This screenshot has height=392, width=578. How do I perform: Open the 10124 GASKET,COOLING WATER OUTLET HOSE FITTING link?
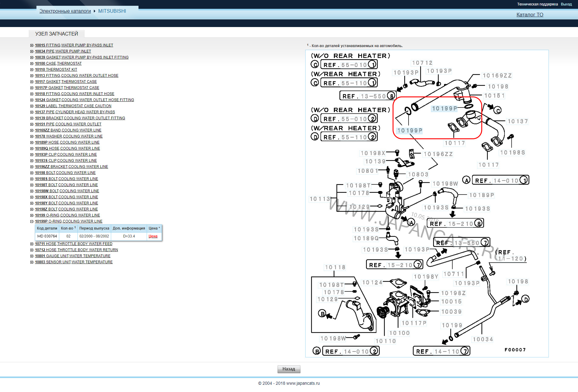[84, 100]
